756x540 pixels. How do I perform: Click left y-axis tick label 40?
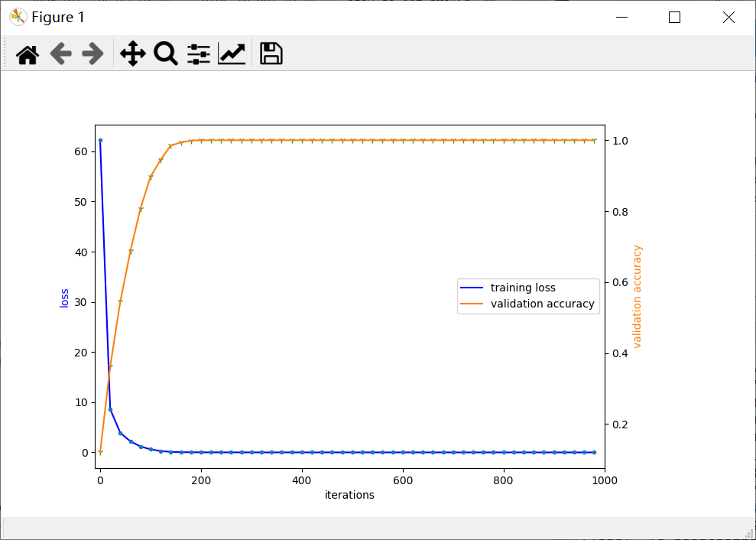(82, 252)
